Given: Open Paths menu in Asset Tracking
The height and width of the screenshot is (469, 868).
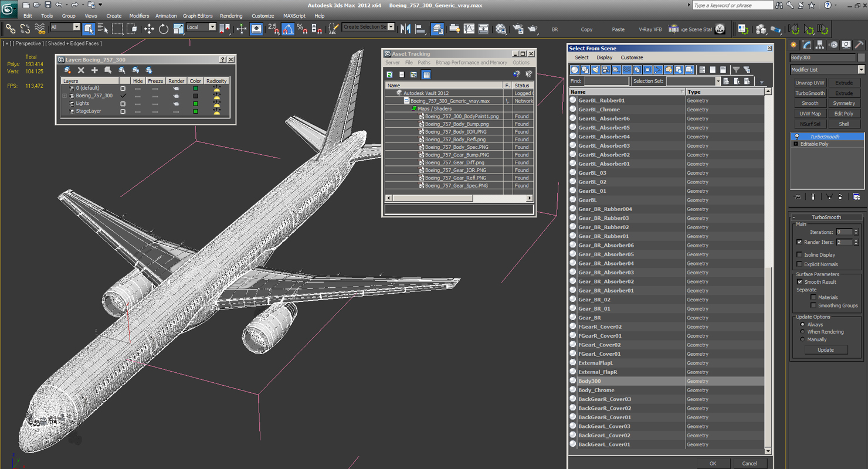Looking at the screenshot, I should pos(424,62).
